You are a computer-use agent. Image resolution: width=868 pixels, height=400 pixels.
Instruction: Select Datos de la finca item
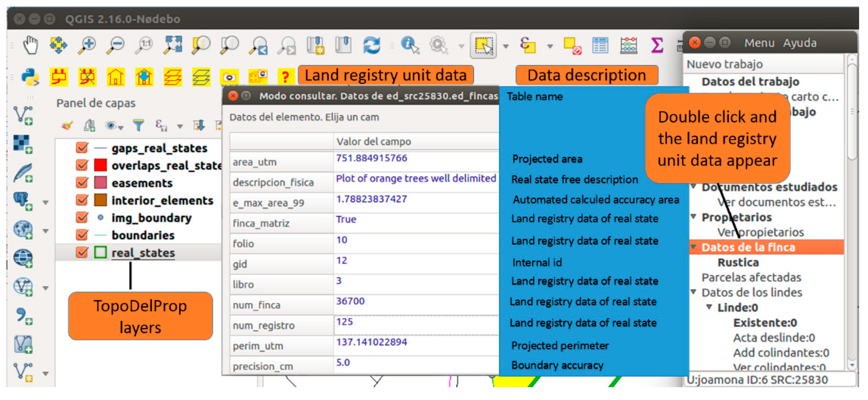click(x=748, y=247)
